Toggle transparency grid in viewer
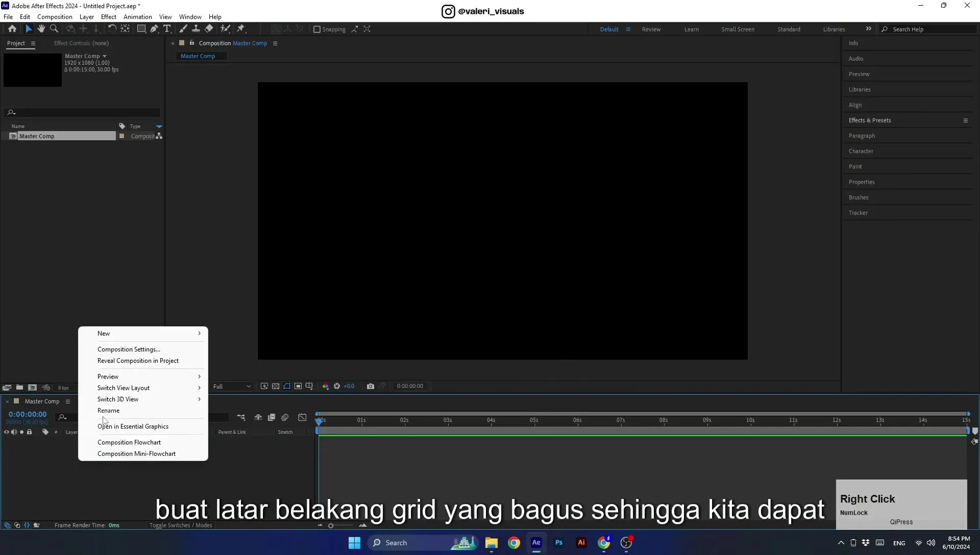The height and width of the screenshot is (555, 980). point(276,386)
